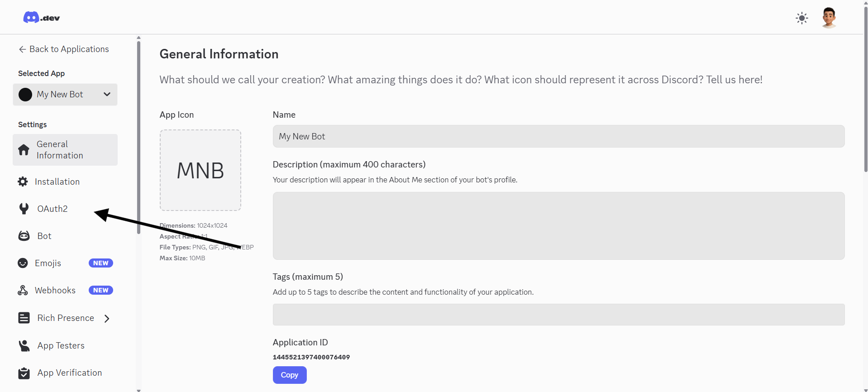Open the user profile avatar

click(829, 18)
